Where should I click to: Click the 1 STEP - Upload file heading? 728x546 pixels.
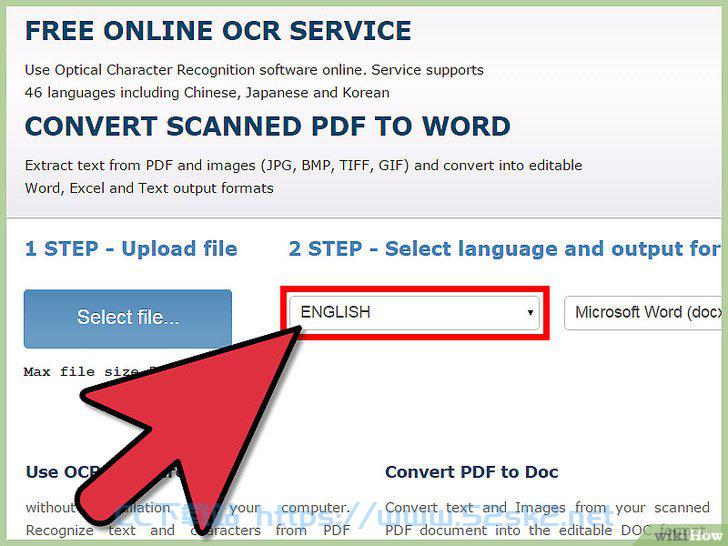(x=131, y=249)
